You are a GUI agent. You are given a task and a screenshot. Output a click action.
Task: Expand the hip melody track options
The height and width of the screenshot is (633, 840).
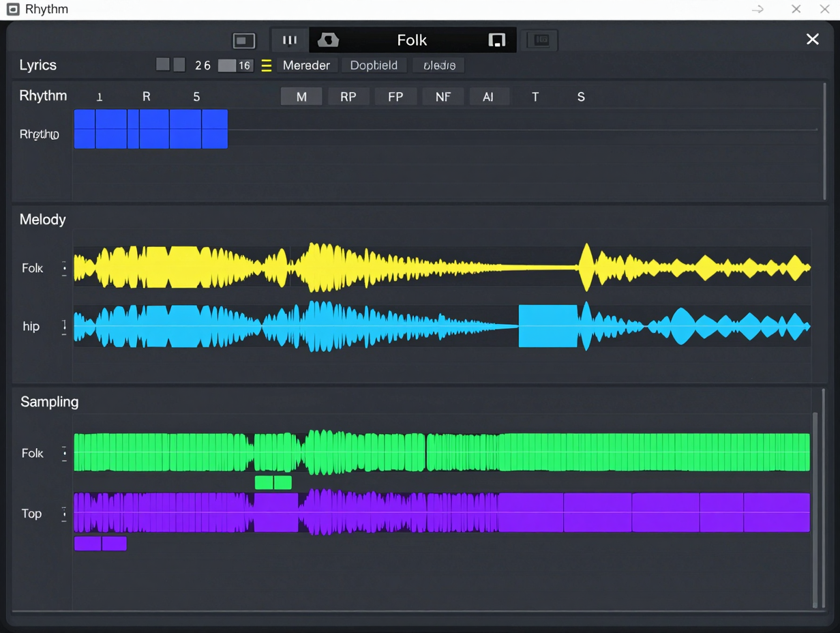[65, 327]
